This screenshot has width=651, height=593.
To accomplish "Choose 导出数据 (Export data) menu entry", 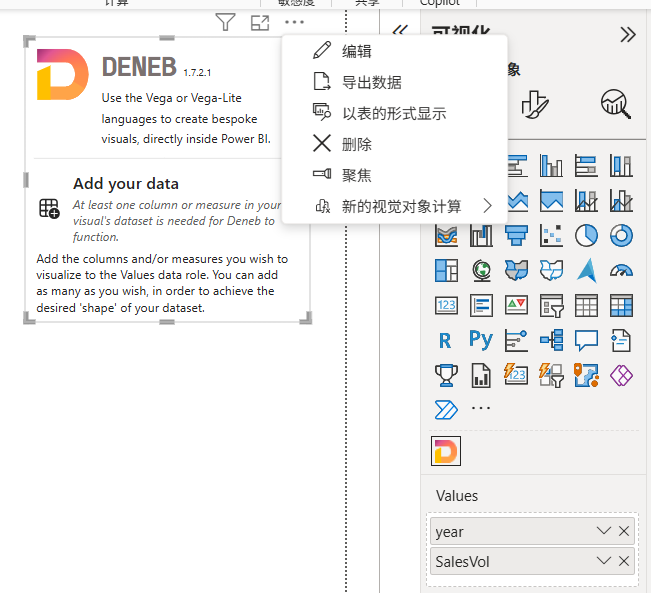I will coord(394,82).
